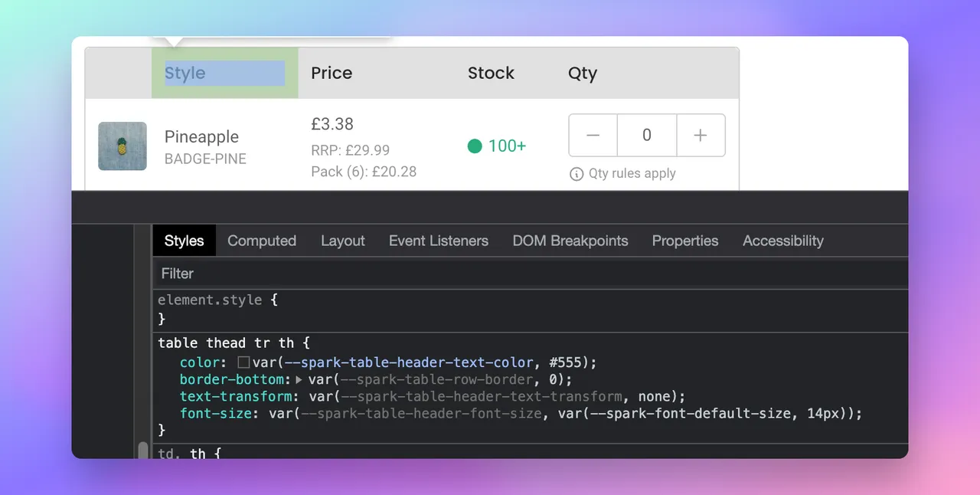Click the Pineapple product thumbnail
980x495 pixels.
[x=122, y=146]
